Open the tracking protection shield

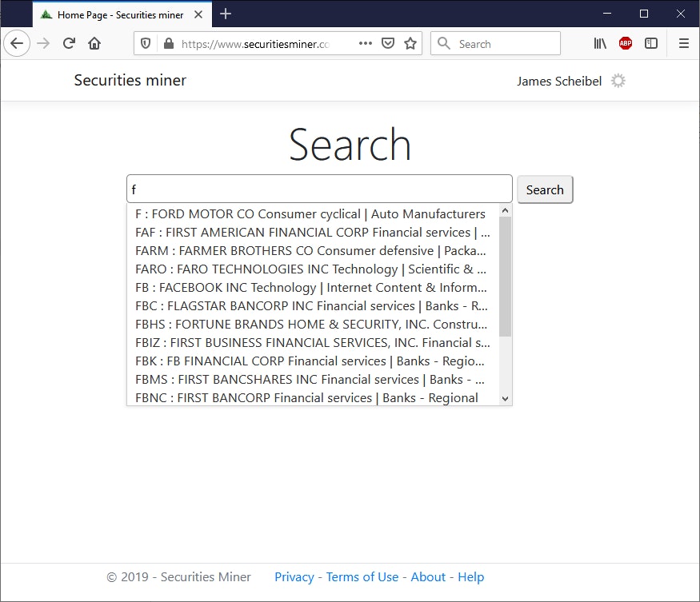point(146,43)
